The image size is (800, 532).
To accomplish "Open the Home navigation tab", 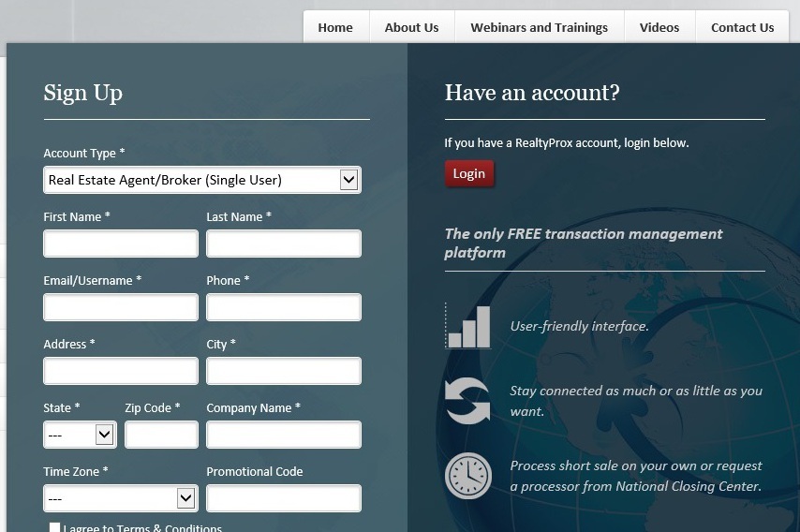I will [335, 27].
